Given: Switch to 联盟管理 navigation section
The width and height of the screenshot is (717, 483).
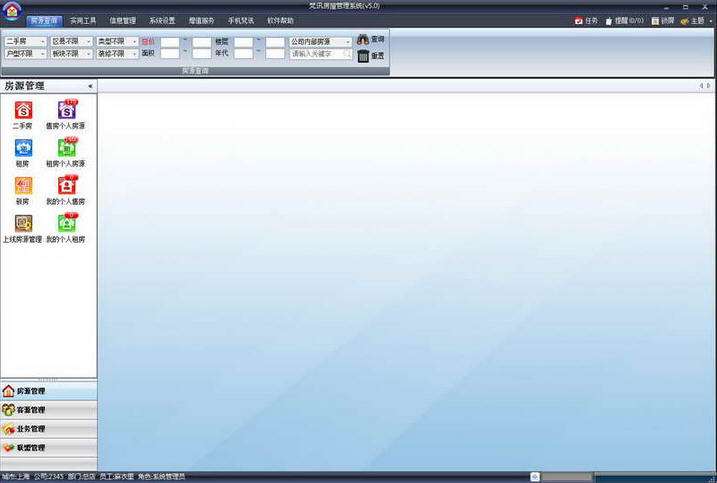Looking at the screenshot, I should [48, 447].
